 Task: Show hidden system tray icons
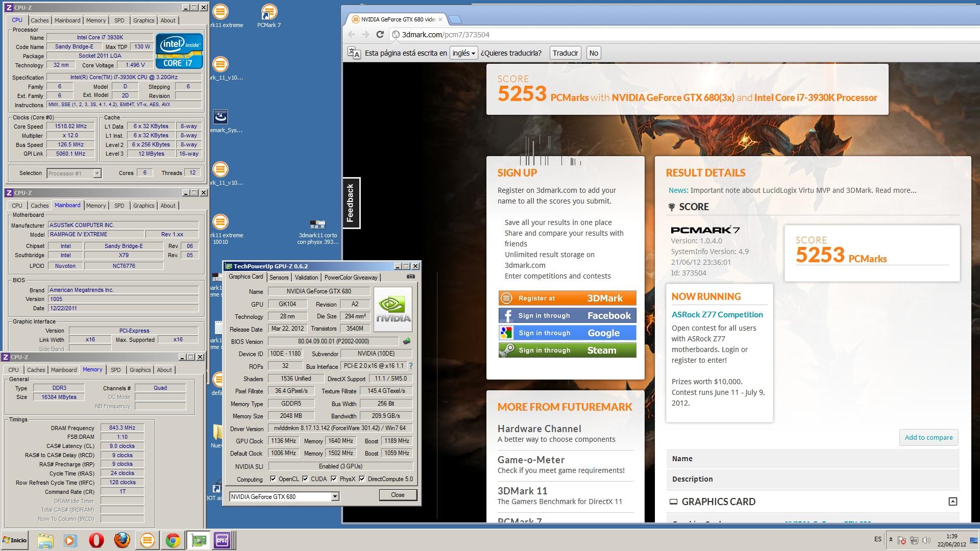coord(891,540)
